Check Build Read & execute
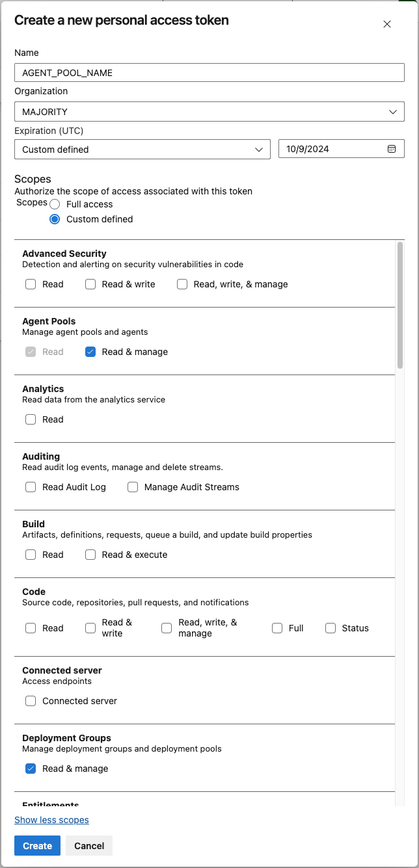The width and height of the screenshot is (419, 868). pyautogui.click(x=90, y=555)
